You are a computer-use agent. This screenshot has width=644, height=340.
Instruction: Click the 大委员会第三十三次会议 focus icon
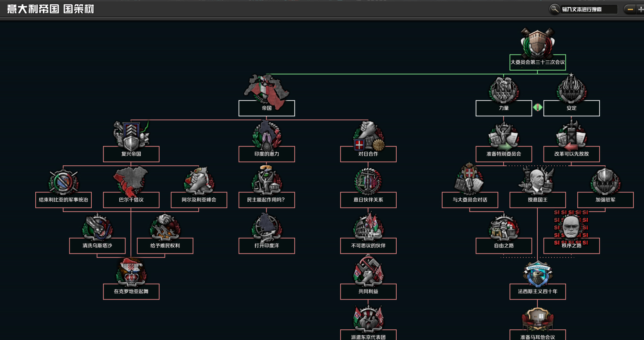pos(537,42)
